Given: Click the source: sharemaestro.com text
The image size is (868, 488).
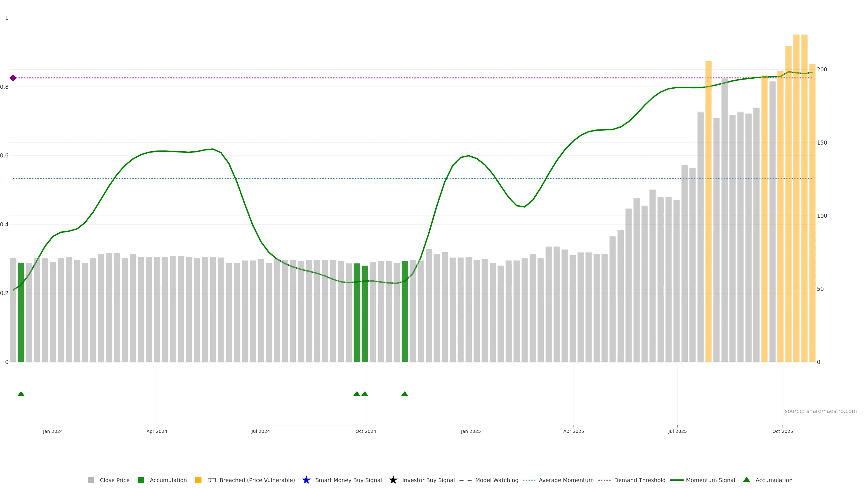Looking at the screenshot, I should pyautogui.click(x=820, y=411).
